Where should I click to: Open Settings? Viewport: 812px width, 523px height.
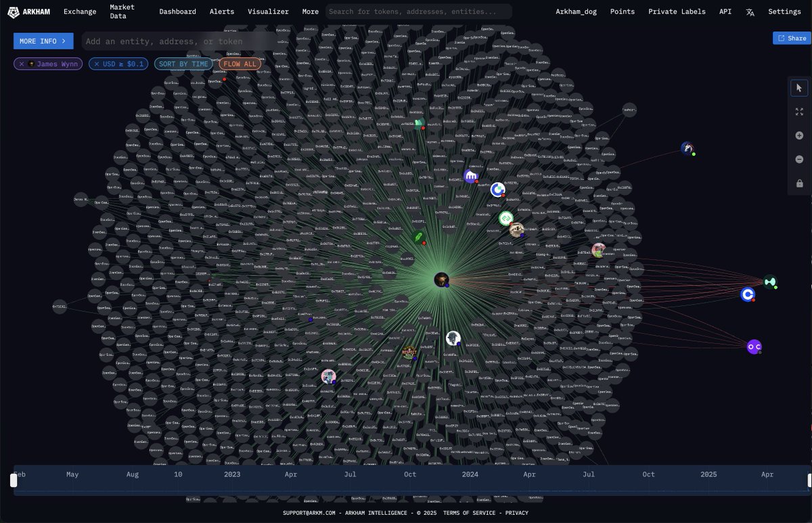pyautogui.click(x=784, y=12)
